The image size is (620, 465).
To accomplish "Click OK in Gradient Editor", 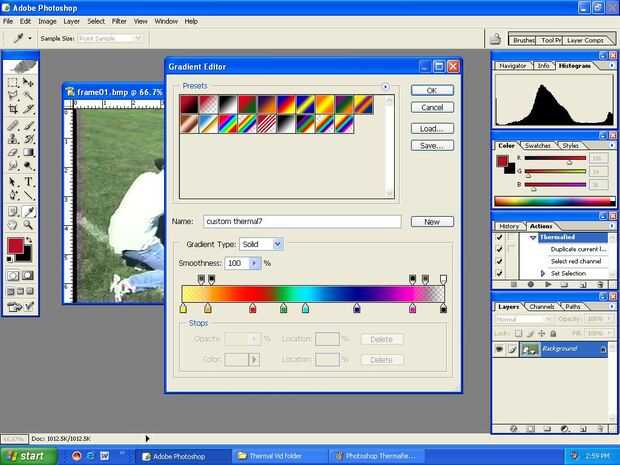I will tap(432, 91).
